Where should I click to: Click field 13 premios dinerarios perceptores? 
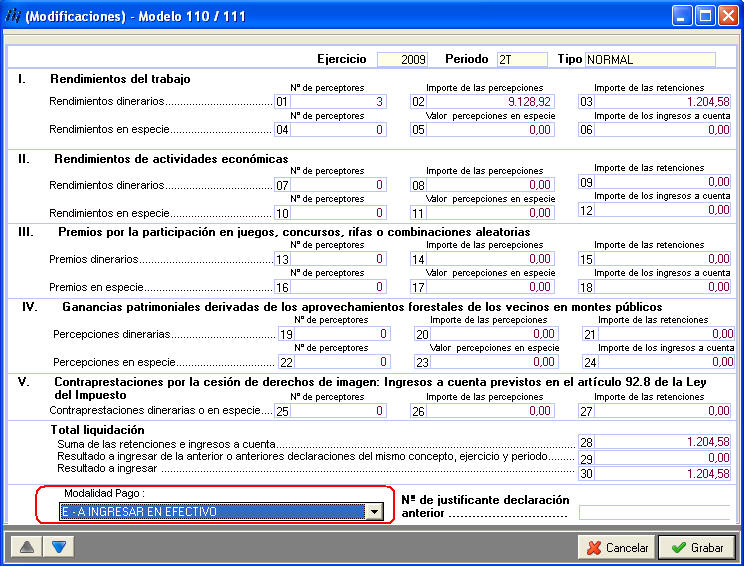pos(338,259)
